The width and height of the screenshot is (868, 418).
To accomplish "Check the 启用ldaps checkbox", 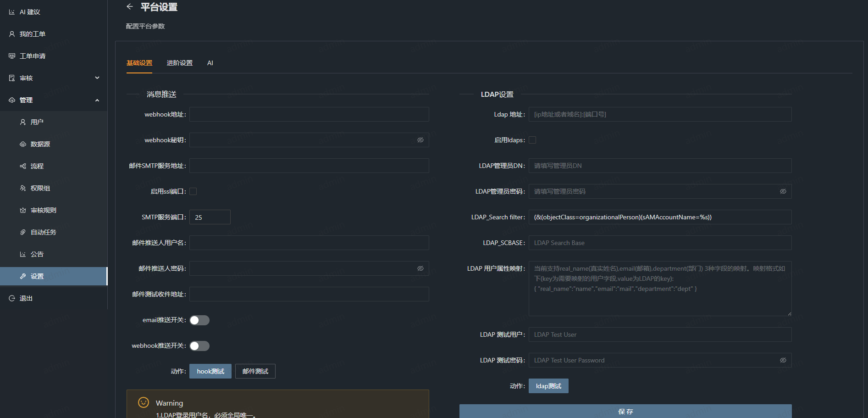I will tap(532, 140).
